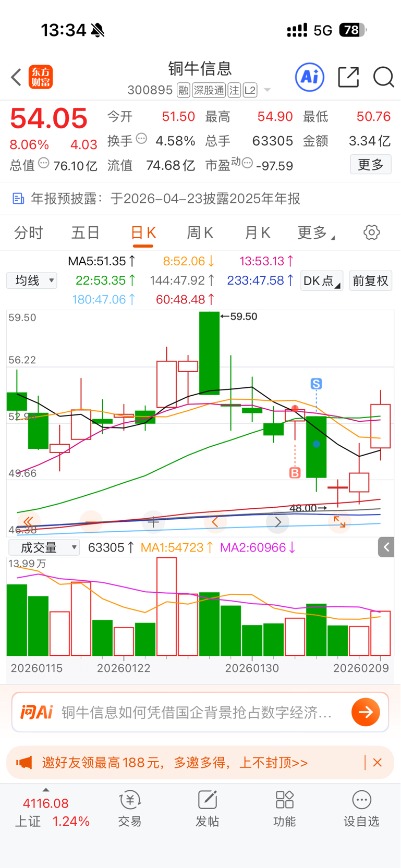Tap the 54.05 current price
This screenshot has height=868, width=401.
tap(48, 119)
